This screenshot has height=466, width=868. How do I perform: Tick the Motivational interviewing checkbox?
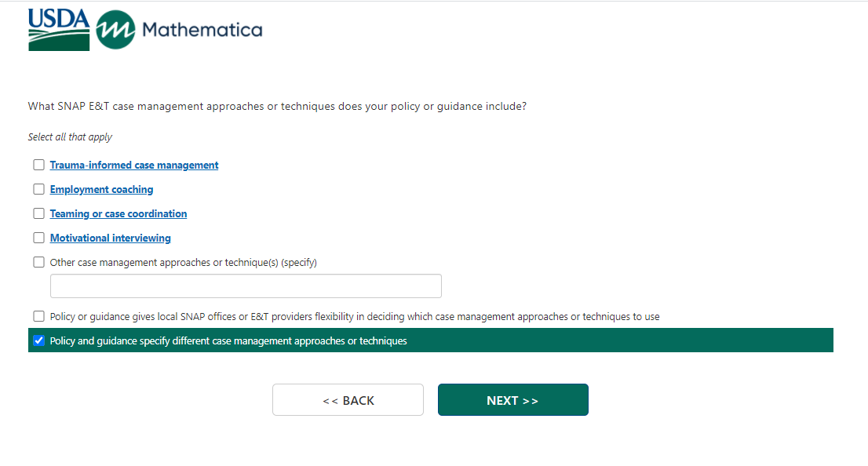click(x=38, y=238)
